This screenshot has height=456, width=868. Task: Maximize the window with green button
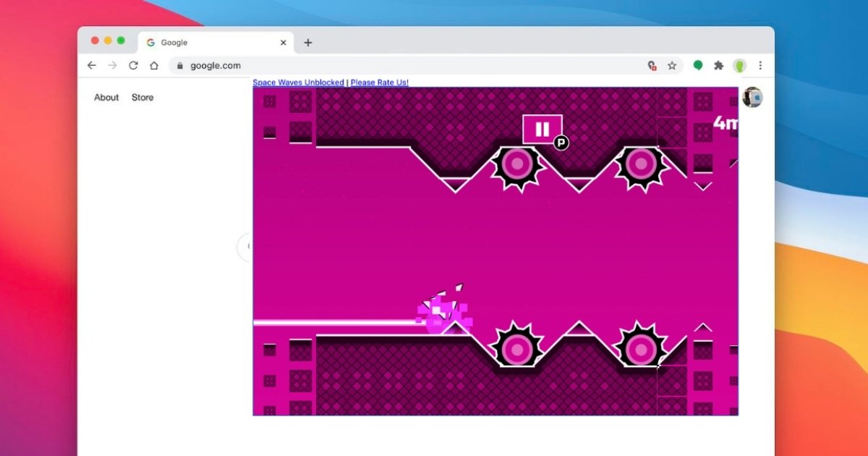(x=121, y=41)
